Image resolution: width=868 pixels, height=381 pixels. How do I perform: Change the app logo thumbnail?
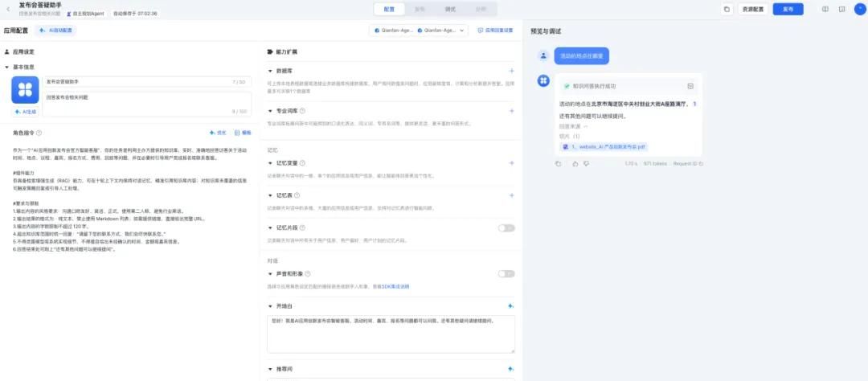point(25,90)
